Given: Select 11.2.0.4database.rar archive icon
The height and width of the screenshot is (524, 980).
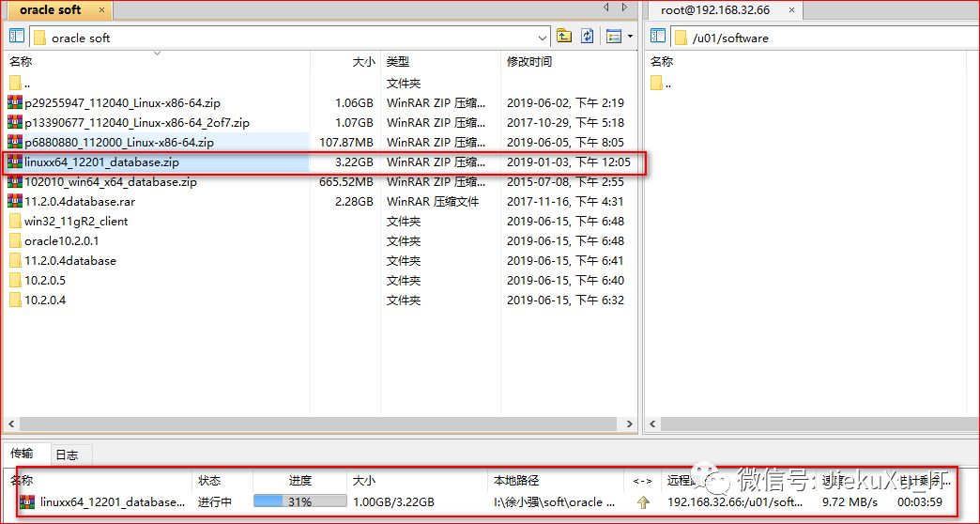Looking at the screenshot, I should tap(15, 201).
